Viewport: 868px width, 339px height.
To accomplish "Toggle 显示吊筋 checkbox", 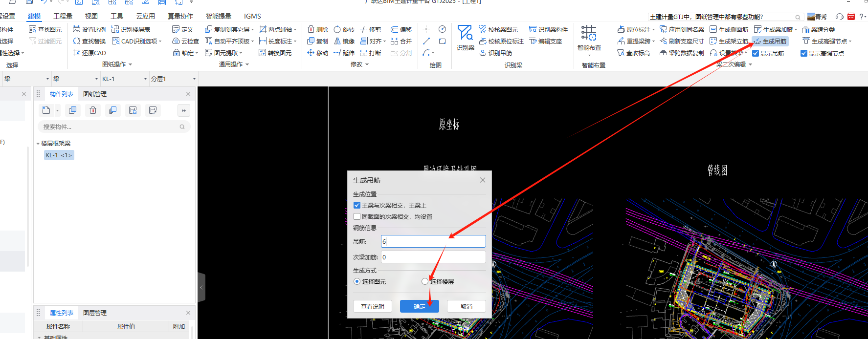I will [756, 53].
